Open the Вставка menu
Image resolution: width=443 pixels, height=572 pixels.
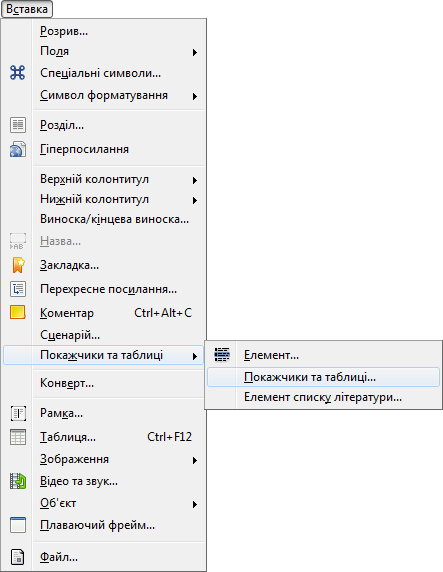[x=27, y=9]
